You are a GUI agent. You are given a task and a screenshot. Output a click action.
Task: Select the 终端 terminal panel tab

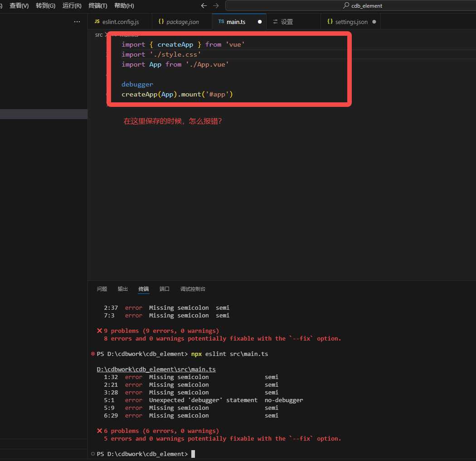click(144, 289)
